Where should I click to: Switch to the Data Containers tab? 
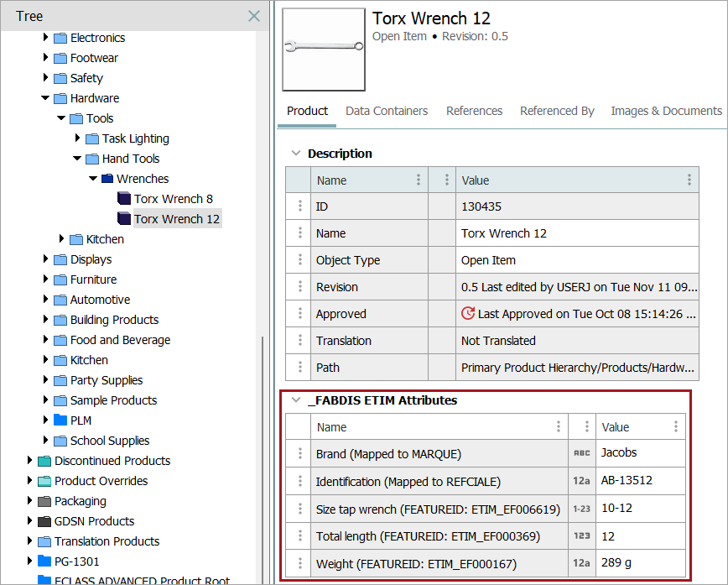coord(387,111)
